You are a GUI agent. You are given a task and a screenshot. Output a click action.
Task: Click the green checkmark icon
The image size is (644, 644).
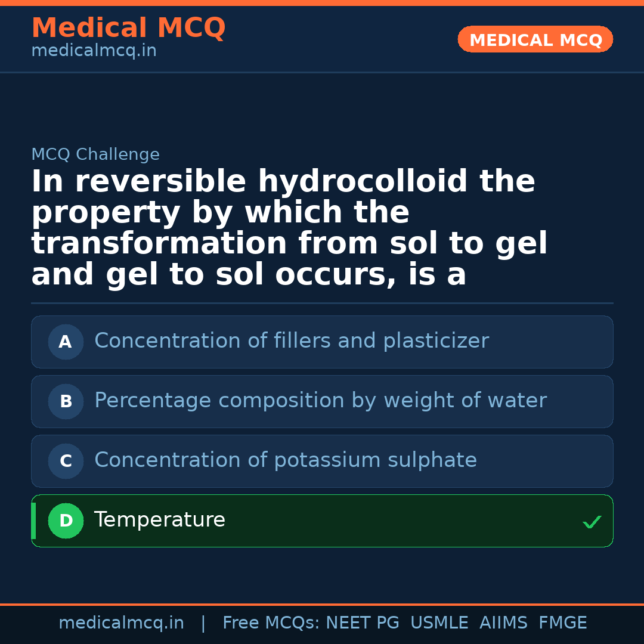click(592, 522)
